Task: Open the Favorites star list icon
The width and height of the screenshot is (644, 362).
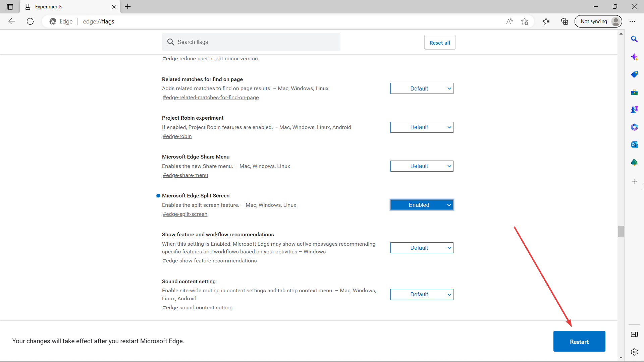Action: 546,21
